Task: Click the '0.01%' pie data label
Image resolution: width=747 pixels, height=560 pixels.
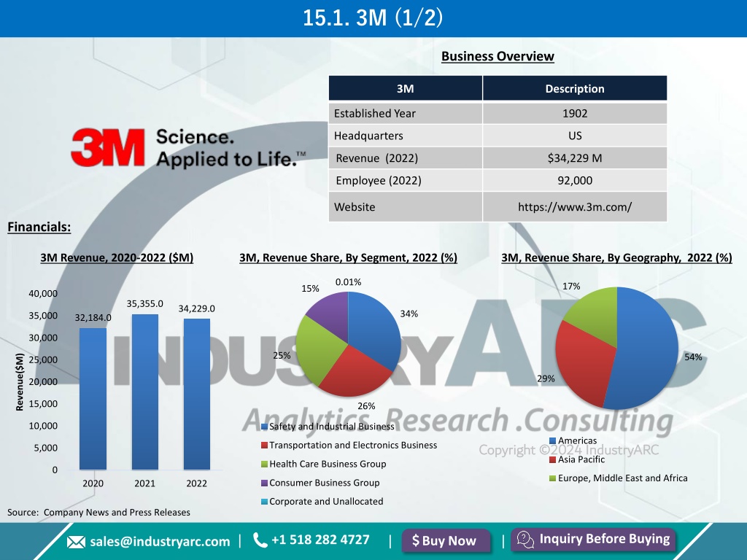Action: point(348,282)
